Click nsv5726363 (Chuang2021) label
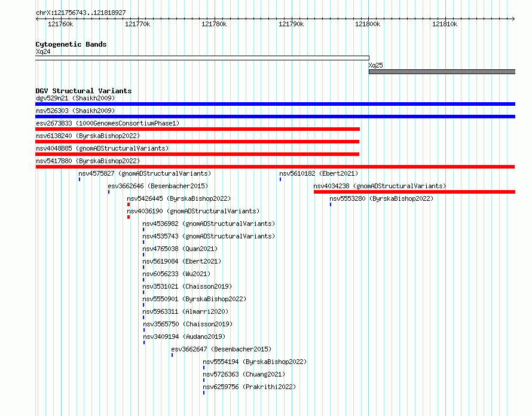The image size is (532, 416). (244, 374)
